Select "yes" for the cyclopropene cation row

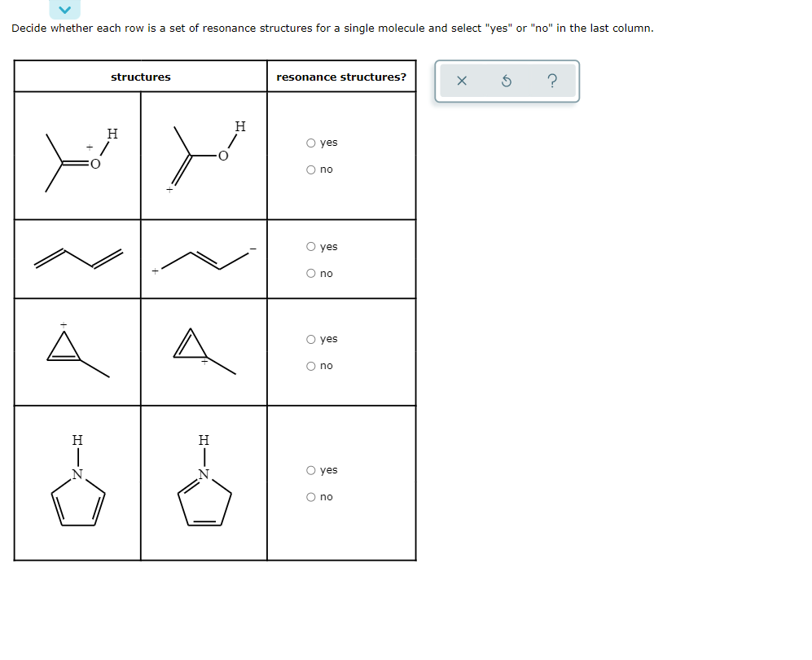point(310,339)
